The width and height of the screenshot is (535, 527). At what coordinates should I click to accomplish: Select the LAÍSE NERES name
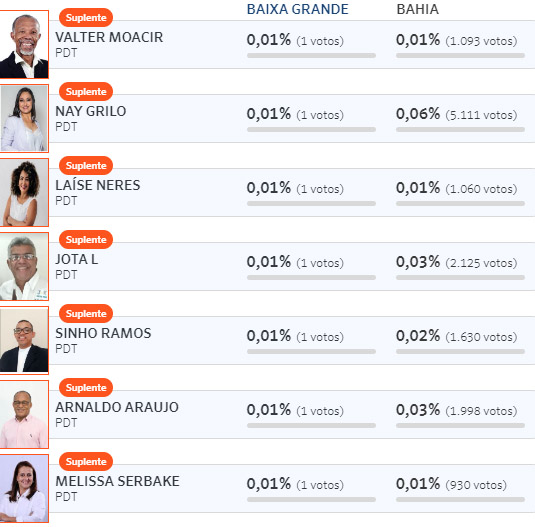pos(98,185)
